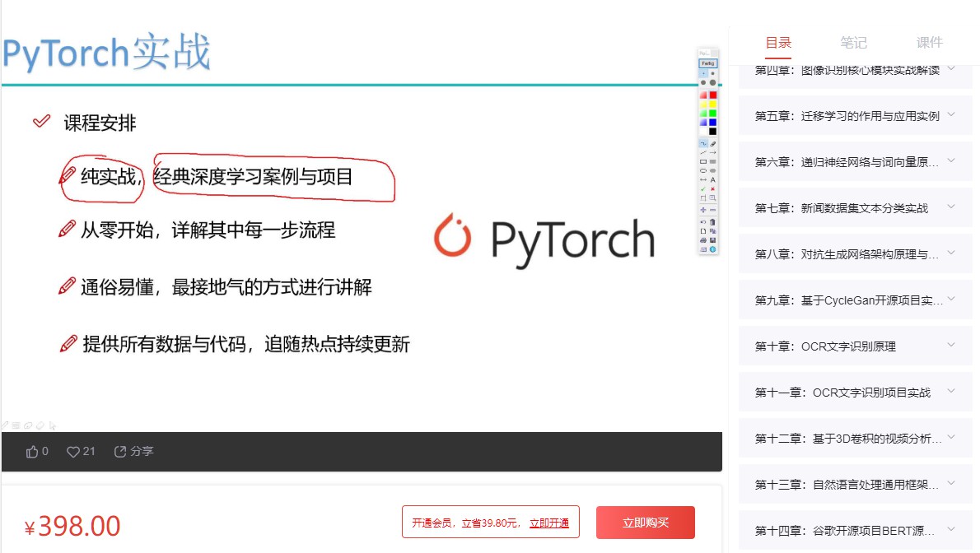Open the 课件 courseware tab

click(x=929, y=43)
